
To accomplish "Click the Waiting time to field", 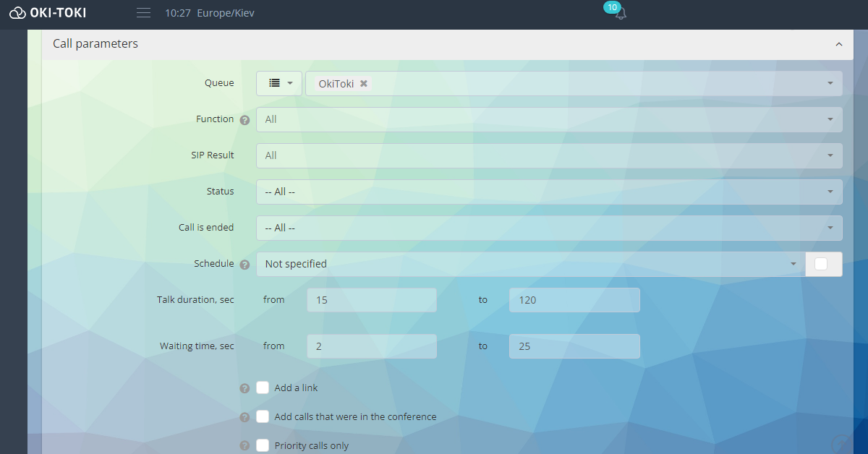I will click(x=574, y=346).
